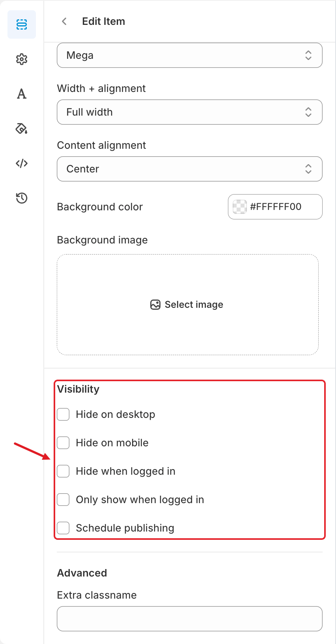336x644 pixels.
Task: Click the Background color label
Action: click(x=100, y=207)
